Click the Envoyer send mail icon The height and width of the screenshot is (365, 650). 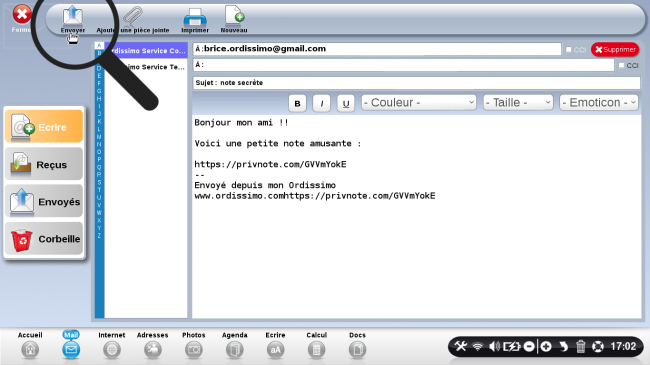pyautogui.click(x=73, y=15)
